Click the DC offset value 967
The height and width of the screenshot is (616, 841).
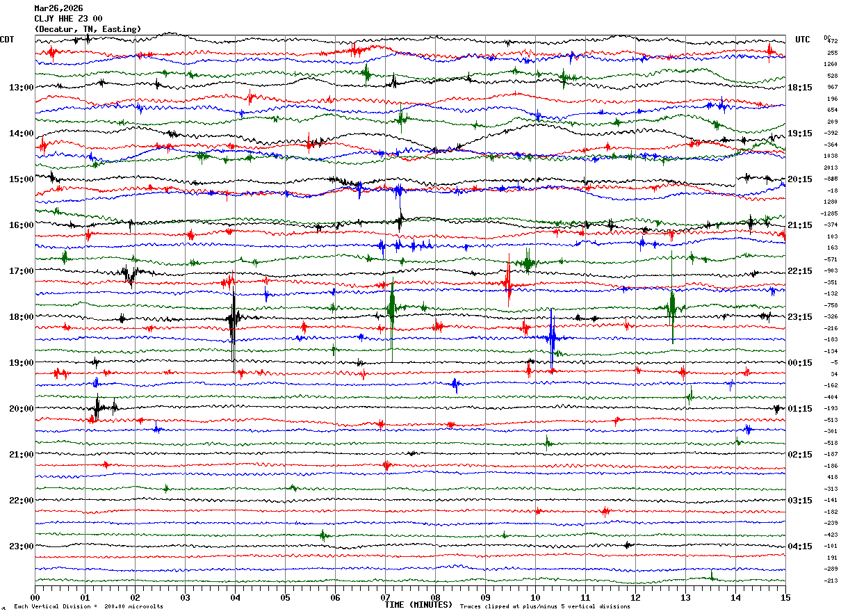point(832,88)
